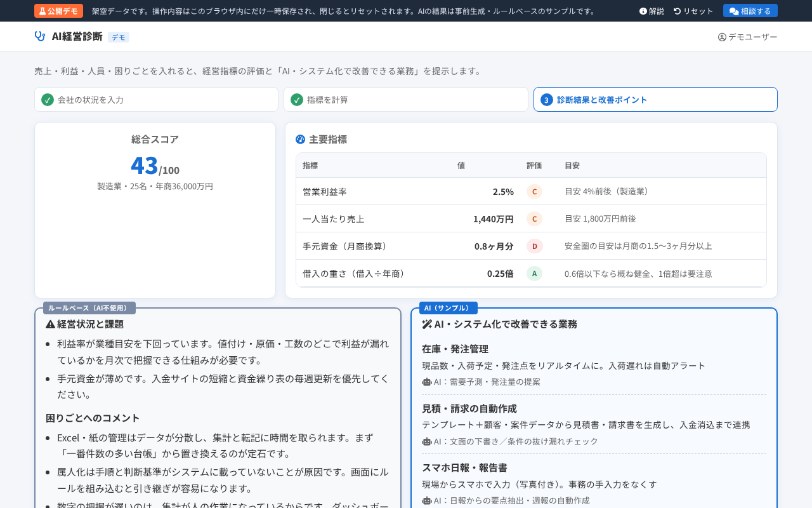Click the D grade badge for 手元資金
Image resolution: width=812 pixels, height=508 pixels.
(534, 246)
